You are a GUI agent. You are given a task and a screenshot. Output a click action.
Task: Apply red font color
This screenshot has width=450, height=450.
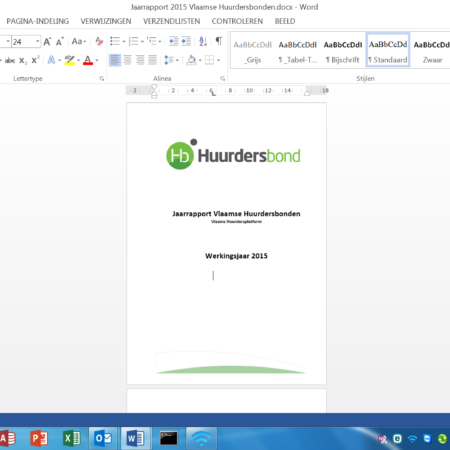(88, 60)
